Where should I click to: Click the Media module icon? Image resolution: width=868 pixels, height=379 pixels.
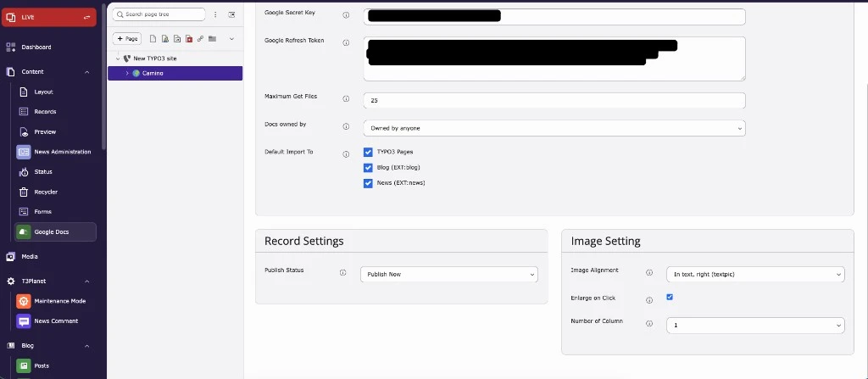10,257
